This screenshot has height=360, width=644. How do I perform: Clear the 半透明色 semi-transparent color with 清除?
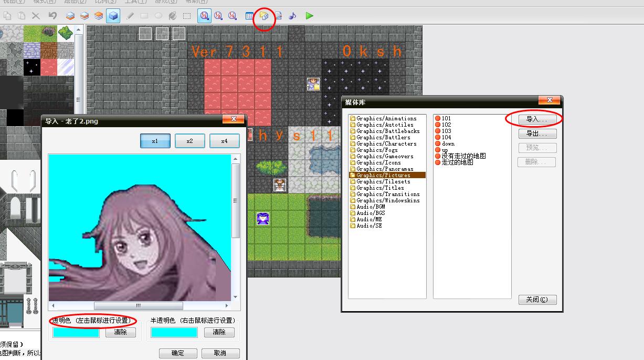[219, 332]
